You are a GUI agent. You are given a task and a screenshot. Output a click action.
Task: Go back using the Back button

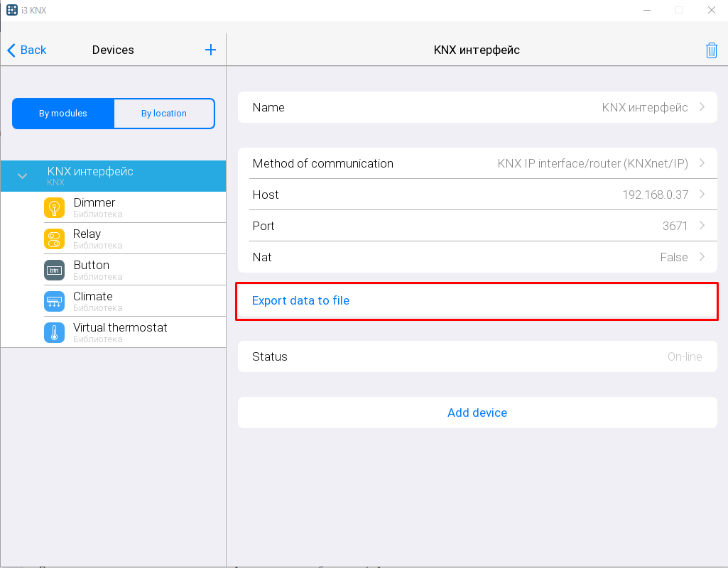(27, 50)
